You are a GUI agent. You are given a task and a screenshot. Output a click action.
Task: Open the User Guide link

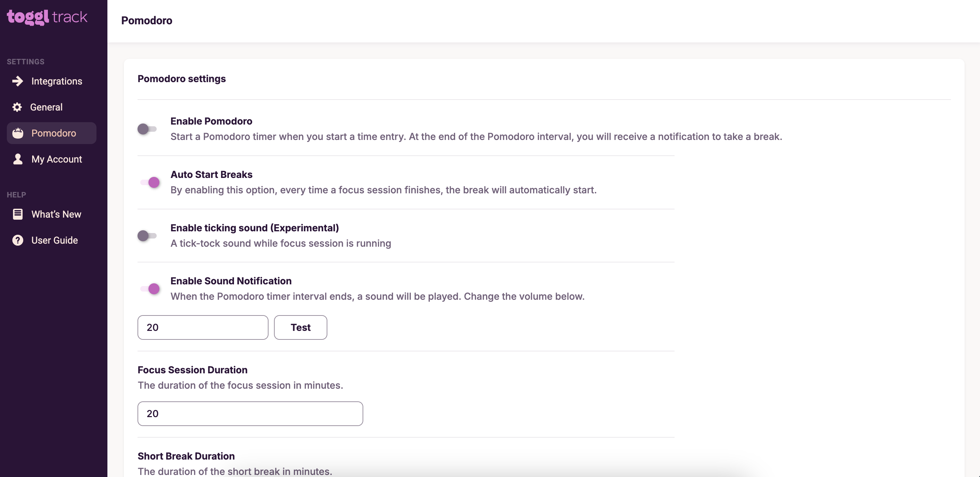pos(55,240)
